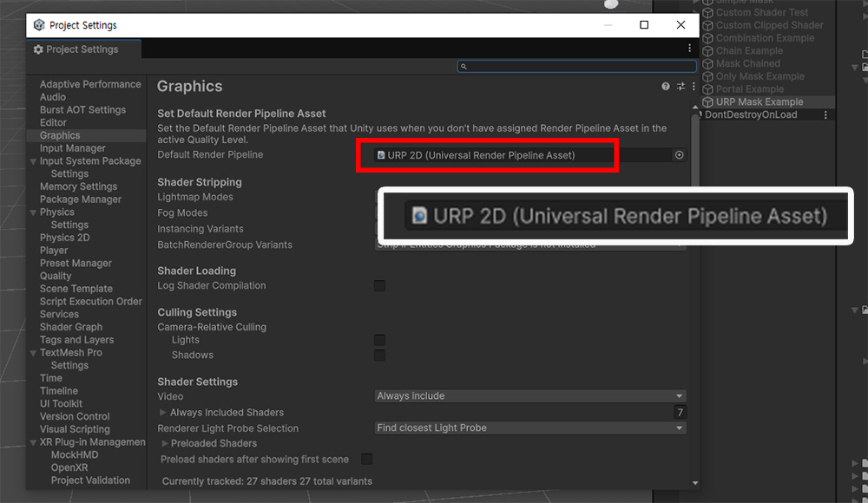Open Burst AOT Settings
Viewport: 868px width, 503px height.
82,109
